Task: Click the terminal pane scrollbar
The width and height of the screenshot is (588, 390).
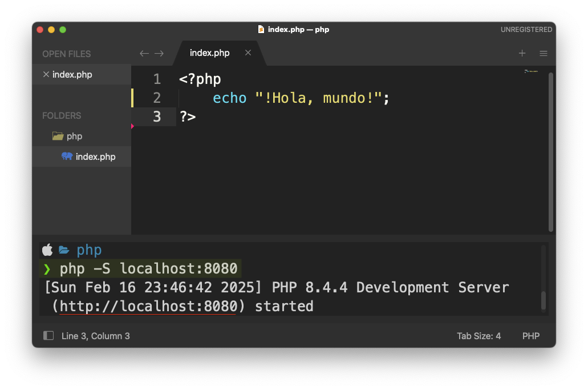Action: coord(544,300)
